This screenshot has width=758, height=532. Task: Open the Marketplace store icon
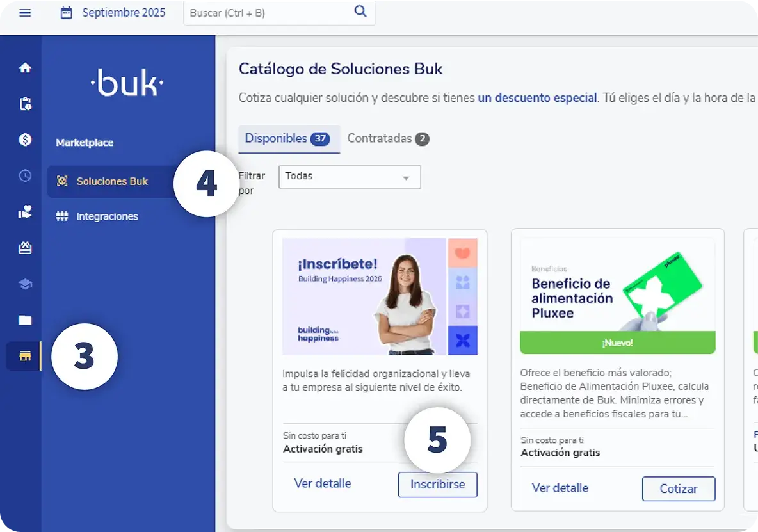point(25,357)
